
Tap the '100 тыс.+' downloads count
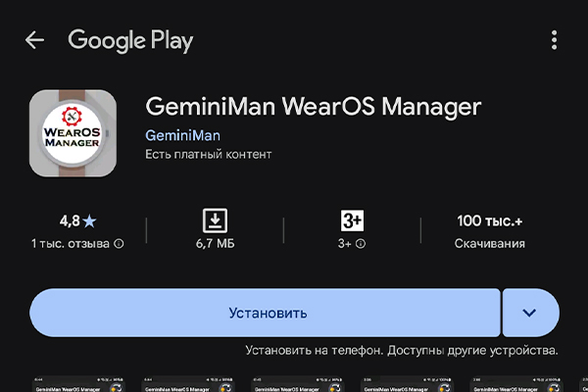[x=489, y=220]
